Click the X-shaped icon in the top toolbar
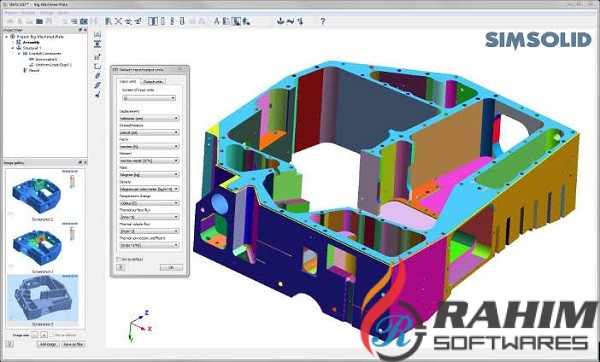The width and height of the screenshot is (600, 362). [x=118, y=21]
